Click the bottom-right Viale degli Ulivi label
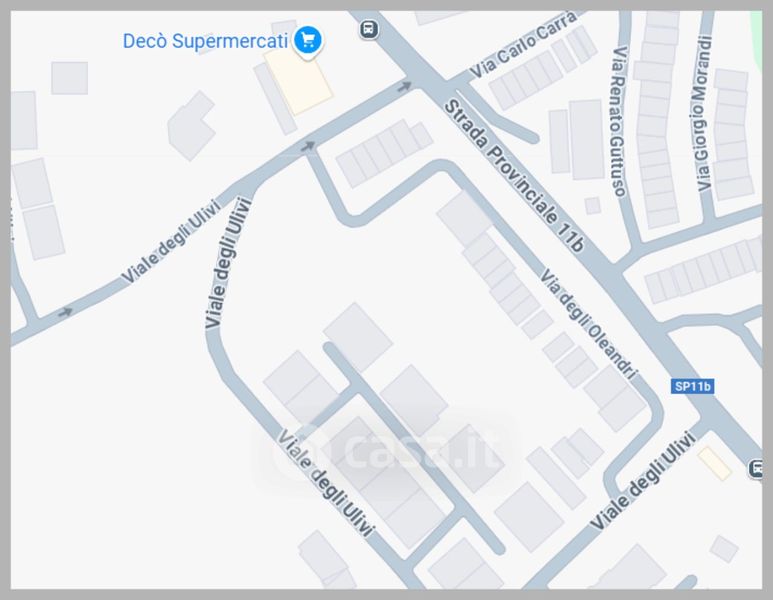The image size is (773, 600). pyautogui.click(x=643, y=481)
